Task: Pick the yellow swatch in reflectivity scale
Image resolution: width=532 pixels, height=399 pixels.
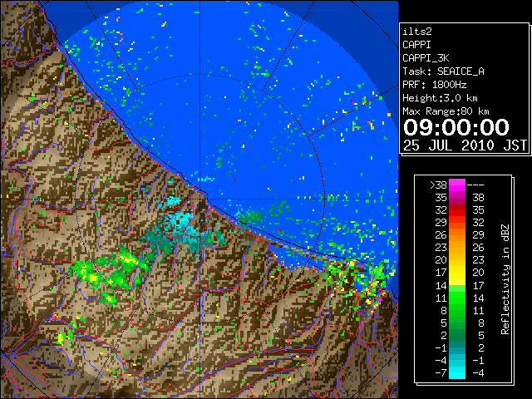Action: (x=457, y=273)
